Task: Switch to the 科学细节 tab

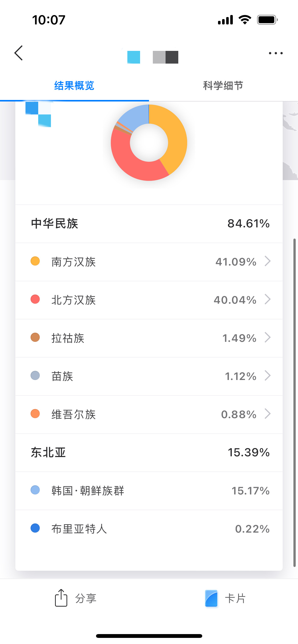Action: [223, 85]
